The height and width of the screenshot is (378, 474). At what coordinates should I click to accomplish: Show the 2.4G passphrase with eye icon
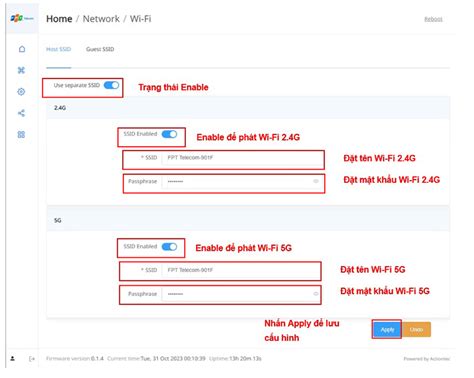316,181
